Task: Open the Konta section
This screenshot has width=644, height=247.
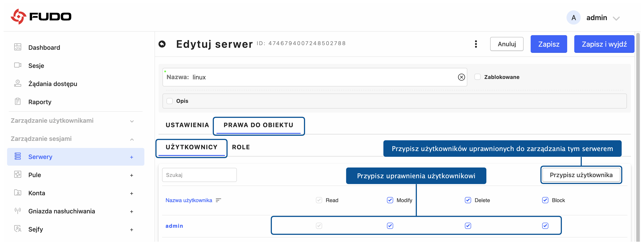Action: tap(37, 193)
